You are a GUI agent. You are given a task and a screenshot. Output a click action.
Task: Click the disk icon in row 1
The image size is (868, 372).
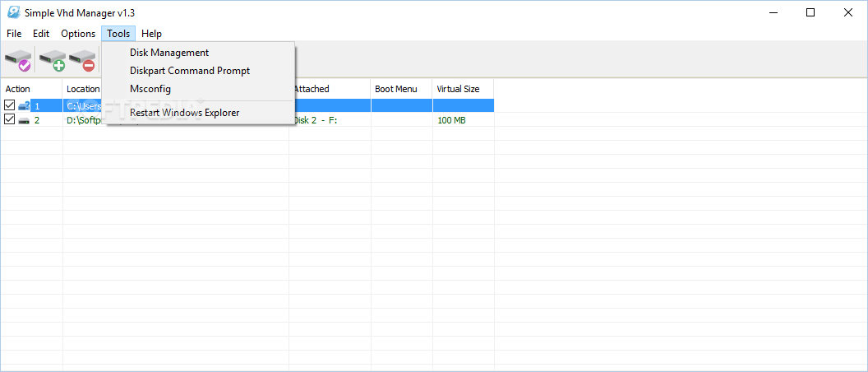[x=24, y=105]
